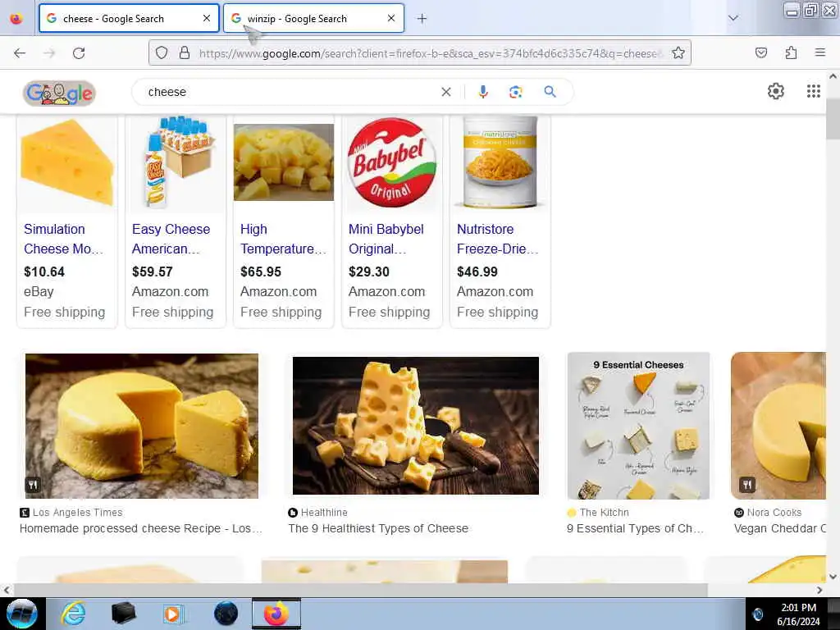Screen dimensions: 840x630
Task: Save page to Pocket
Action: click(x=761, y=53)
